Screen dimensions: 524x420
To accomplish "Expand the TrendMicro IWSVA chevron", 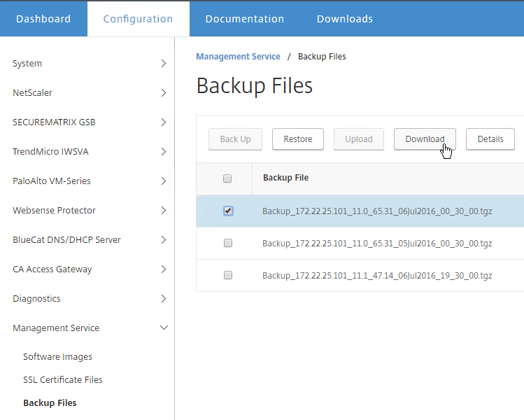I will (x=164, y=151).
